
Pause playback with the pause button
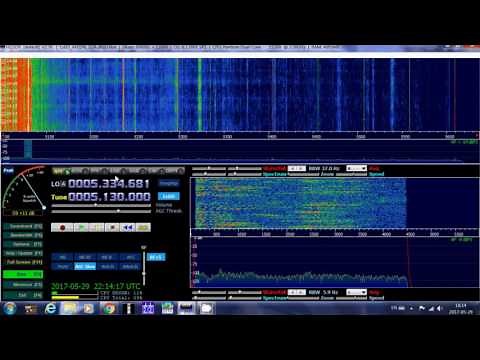click(x=96, y=227)
